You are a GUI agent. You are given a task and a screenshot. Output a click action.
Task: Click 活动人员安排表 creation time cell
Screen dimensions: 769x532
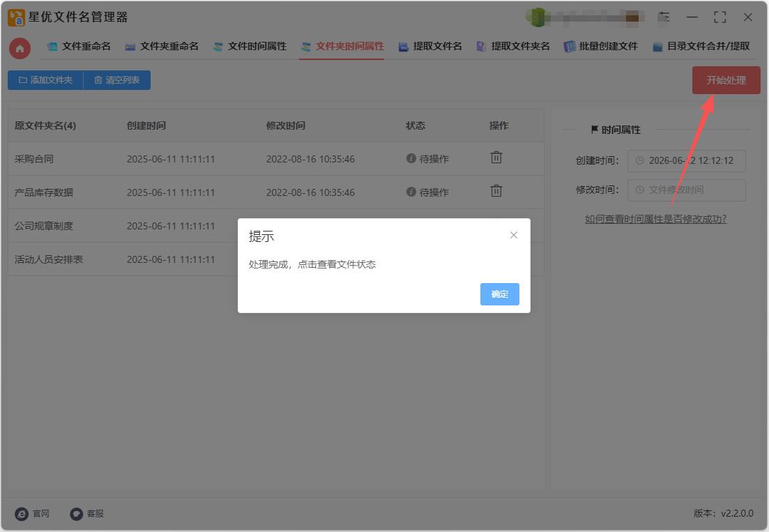(171, 259)
